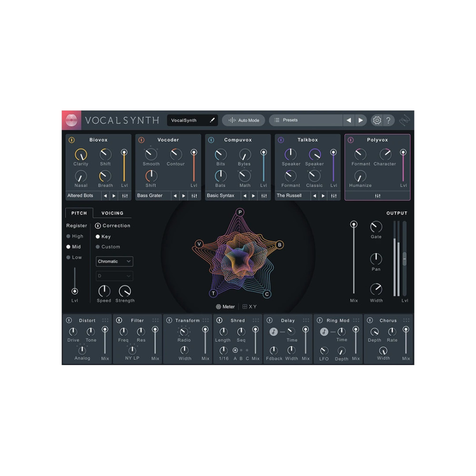Toggle the Vocoder module power
The width and height of the screenshot is (476, 476).
point(141,140)
